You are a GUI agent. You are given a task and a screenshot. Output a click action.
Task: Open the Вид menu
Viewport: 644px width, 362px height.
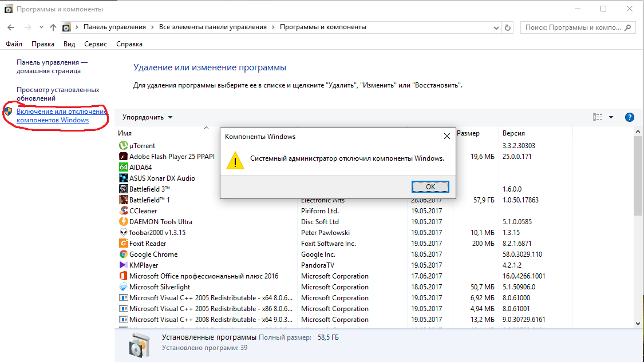[69, 44]
